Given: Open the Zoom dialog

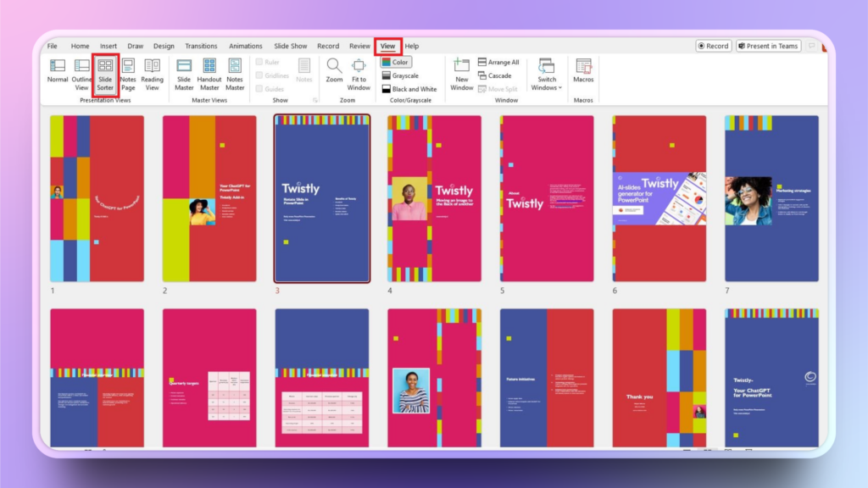Looking at the screenshot, I should [x=334, y=70].
